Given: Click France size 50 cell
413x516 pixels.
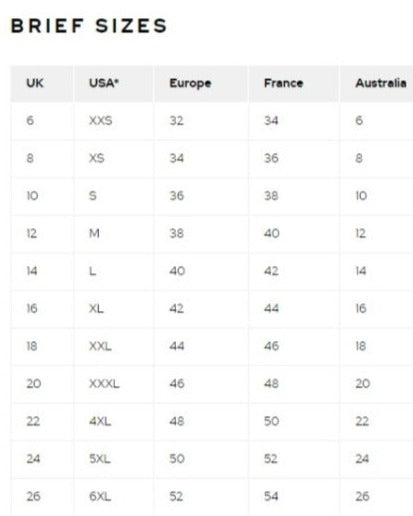Looking at the screenshot, I should [x=272, y=421].
